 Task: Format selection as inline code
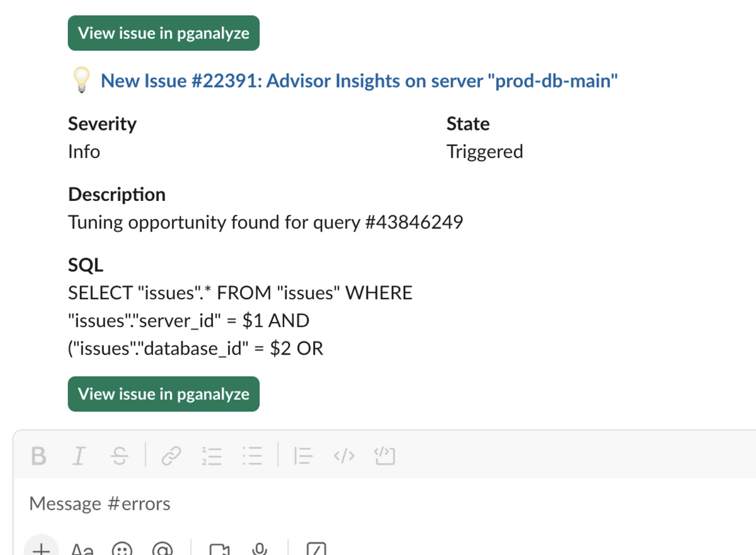[344, 455]
